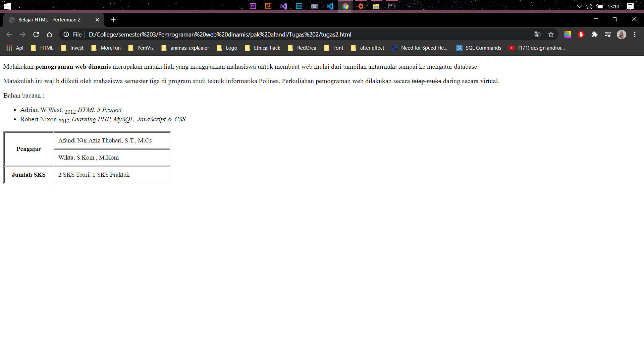Viewport: 644px width, 362px height.
Task: Open Photoshop from the taskbar
Action: click(x=299, y=6)
